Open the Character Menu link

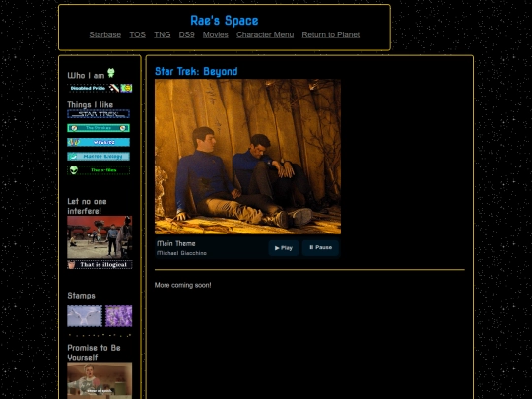[265, 34]
